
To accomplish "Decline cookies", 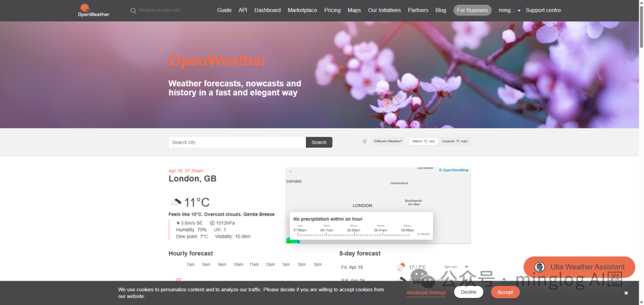I will click(x=469, y=292).
